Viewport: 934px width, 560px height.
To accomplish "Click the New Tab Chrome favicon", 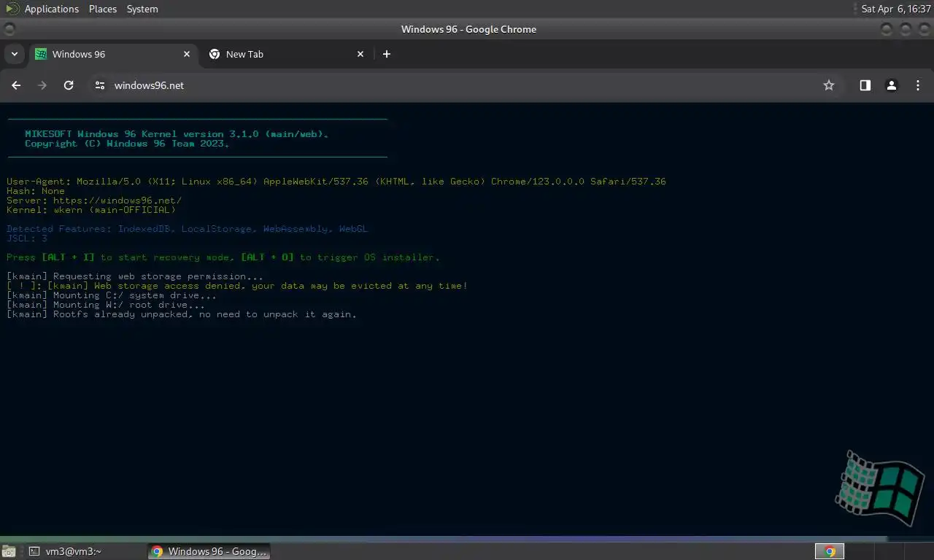I will click(215, 54).
